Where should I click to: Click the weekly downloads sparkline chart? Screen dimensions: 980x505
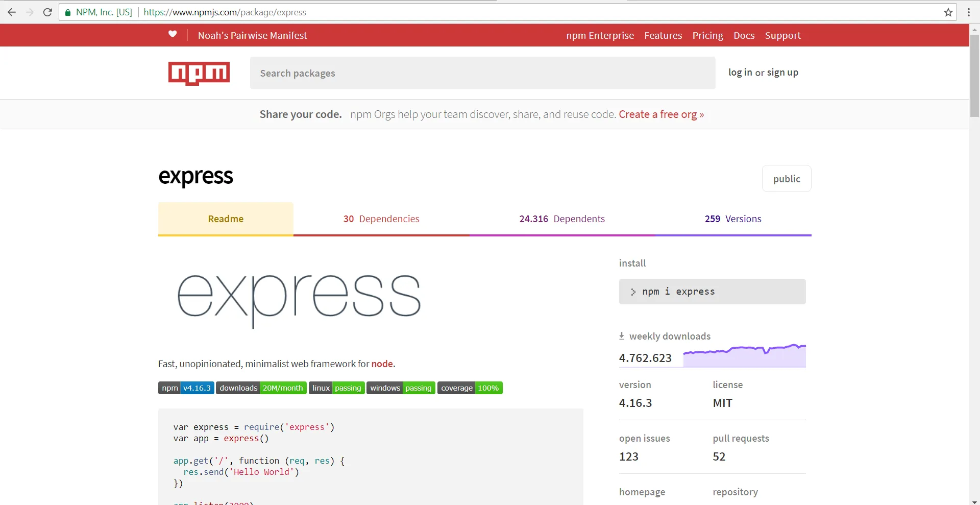pos(745,355)
